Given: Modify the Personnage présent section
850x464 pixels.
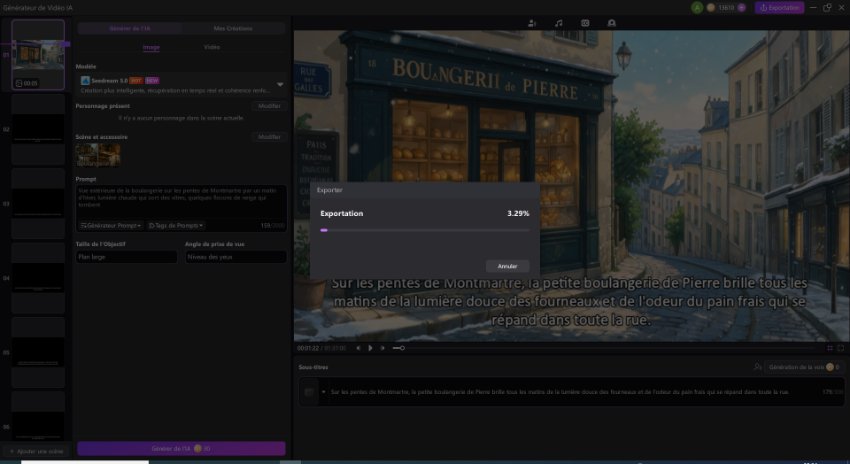Looking at the screenshot, I should click(x=269, y=106).
